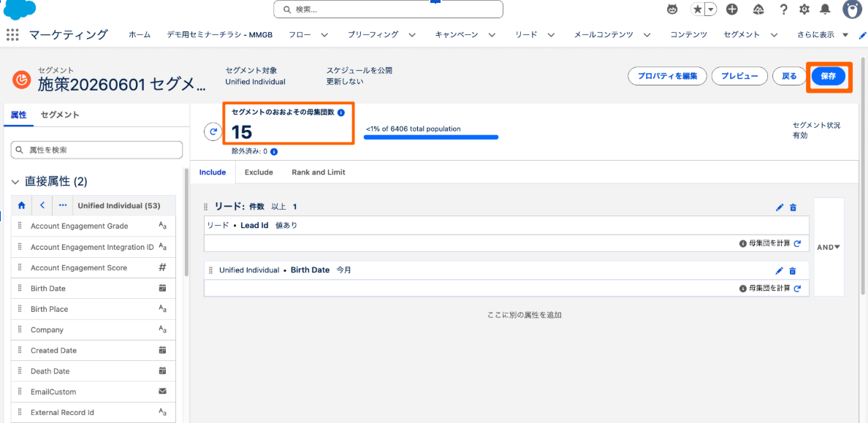Click the orange segment icon beside title
Viewport: 868px width, 423px height.
[22, 80]
